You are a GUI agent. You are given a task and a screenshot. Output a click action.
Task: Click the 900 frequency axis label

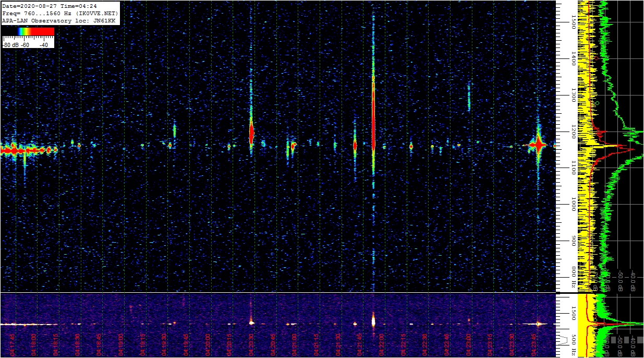(x=573, y=241)
